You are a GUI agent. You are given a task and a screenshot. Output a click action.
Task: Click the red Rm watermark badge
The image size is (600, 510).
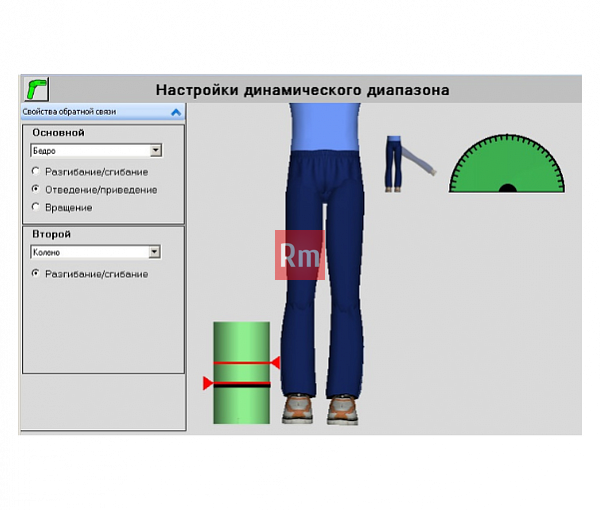[300, 255]
